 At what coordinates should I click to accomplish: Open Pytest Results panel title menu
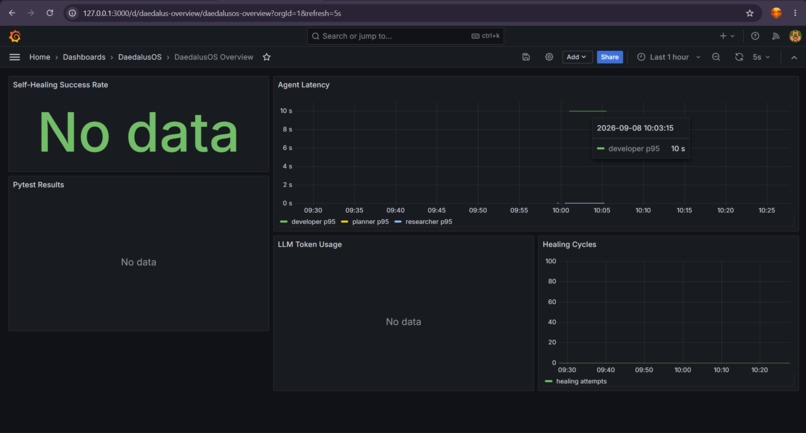point(39,185)
